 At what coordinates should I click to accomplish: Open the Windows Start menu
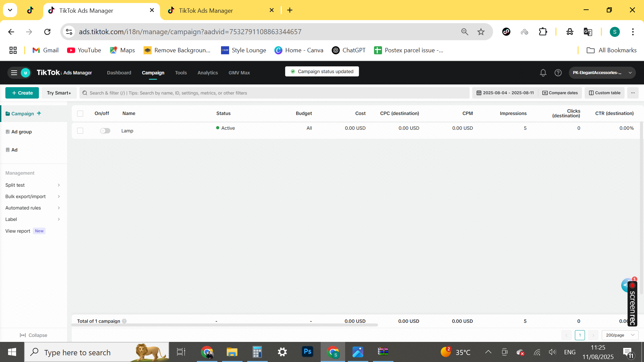point(12,352)
